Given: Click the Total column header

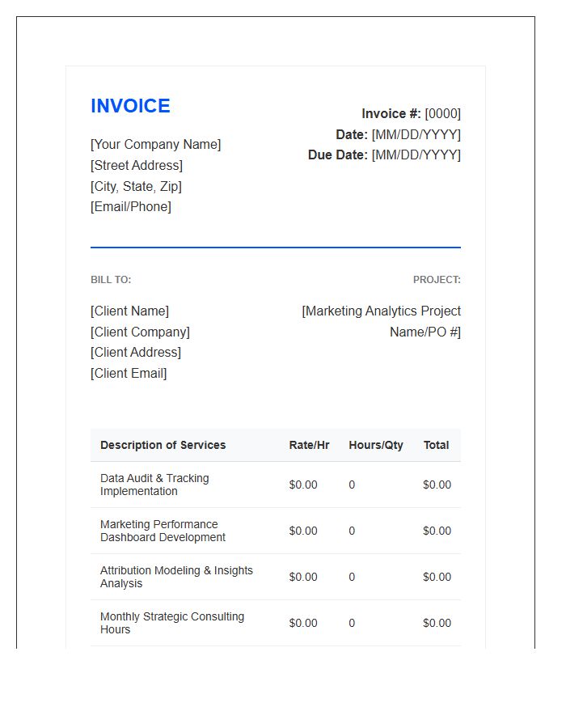Looking at the screenshot, I should click(x=436, y=445).
